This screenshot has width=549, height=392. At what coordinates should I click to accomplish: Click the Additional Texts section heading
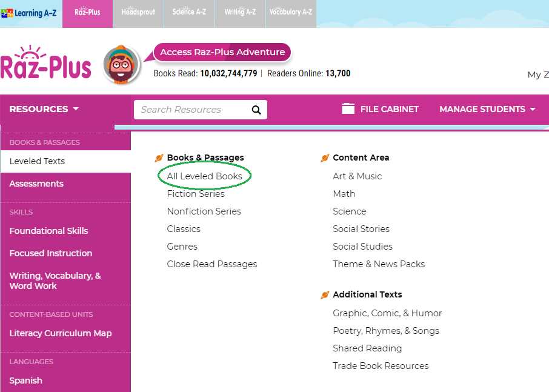pos(367,294)
